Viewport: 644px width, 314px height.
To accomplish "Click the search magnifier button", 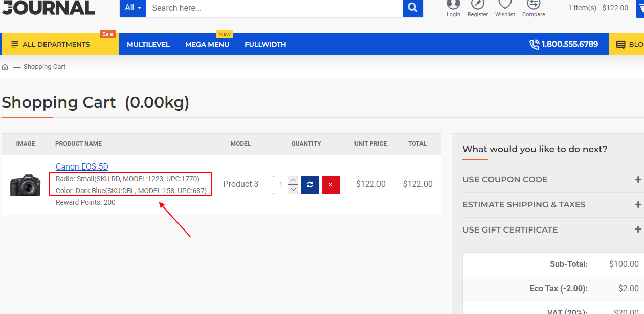I will click(x=413, y=8).
